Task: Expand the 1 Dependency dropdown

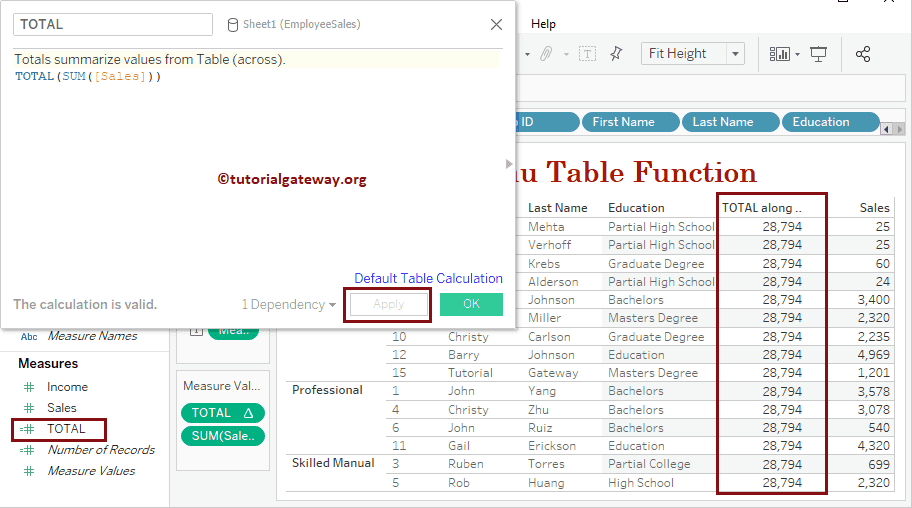Action: click(288, 304)
